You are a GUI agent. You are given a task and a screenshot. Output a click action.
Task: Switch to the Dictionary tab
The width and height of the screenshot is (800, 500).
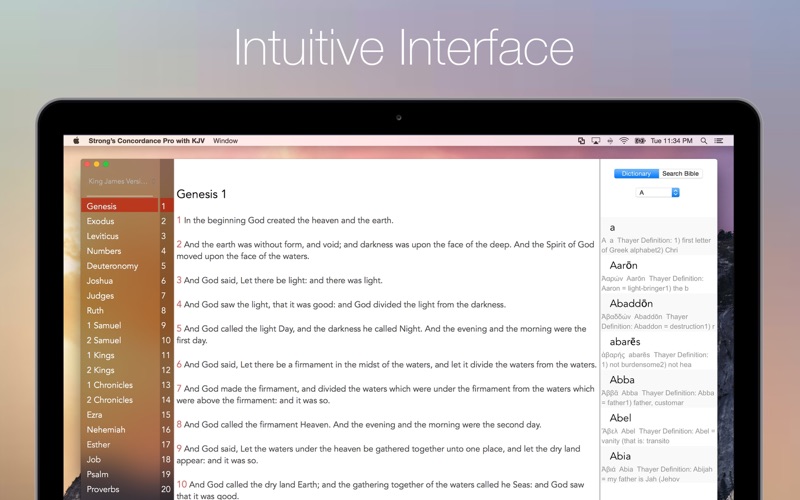coord(636,173)
